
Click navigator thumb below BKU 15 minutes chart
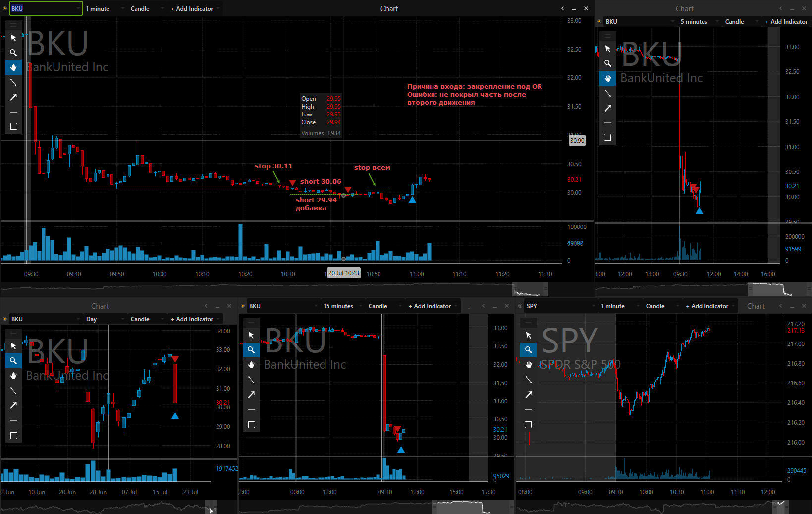coord(473,507)
